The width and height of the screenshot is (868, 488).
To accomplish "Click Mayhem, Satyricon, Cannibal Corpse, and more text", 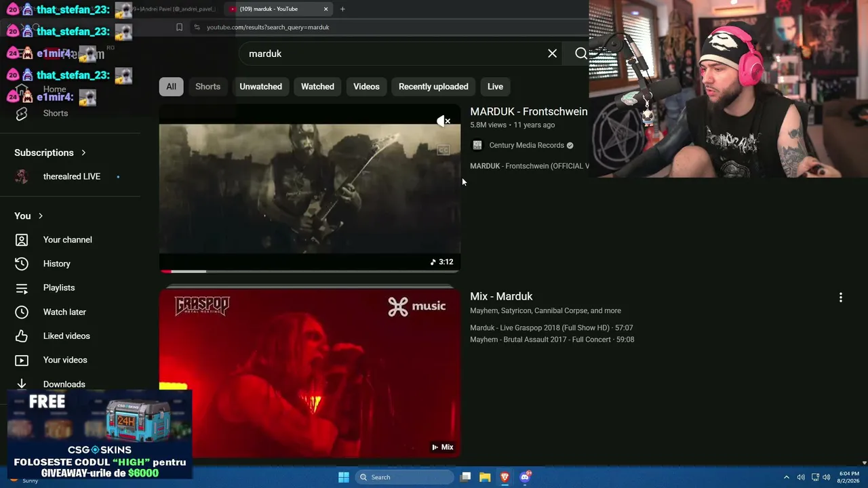I will (x=545, y=310).
